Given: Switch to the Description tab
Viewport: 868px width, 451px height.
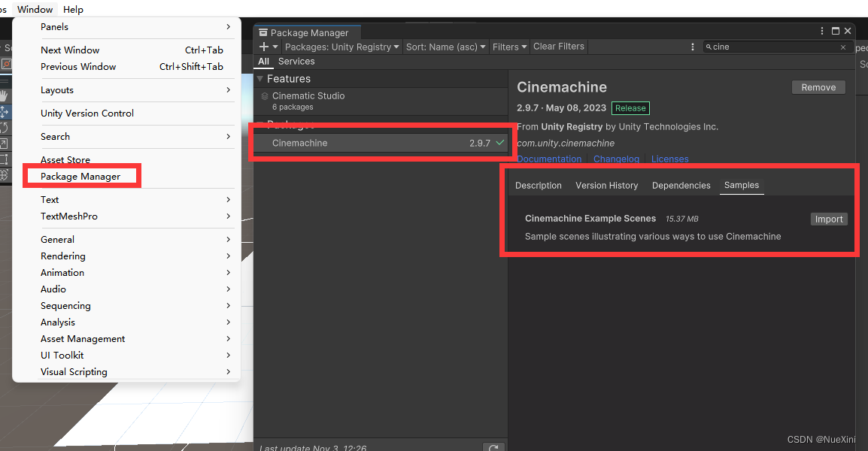Looking at the screenshot, I should pyautogui.click(x=538, y=186).
